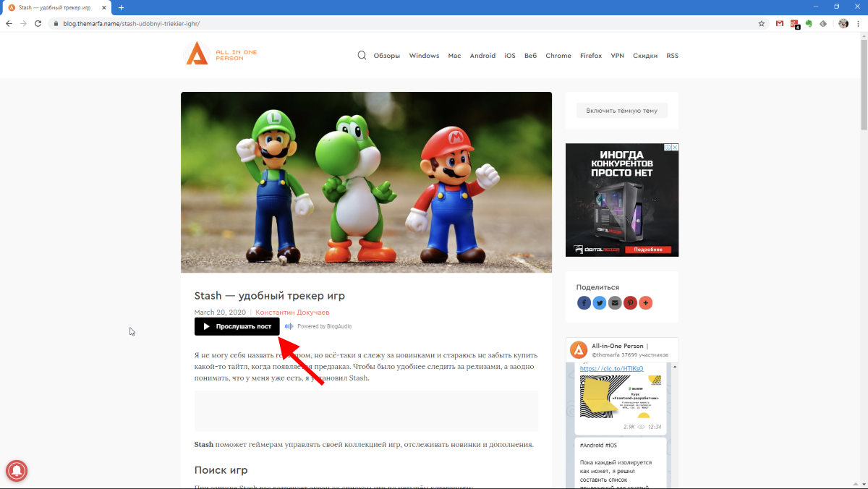The height and width of the screenshot is (489, 868).
Task: Open the Firefox category
Action: coord(591,56)
